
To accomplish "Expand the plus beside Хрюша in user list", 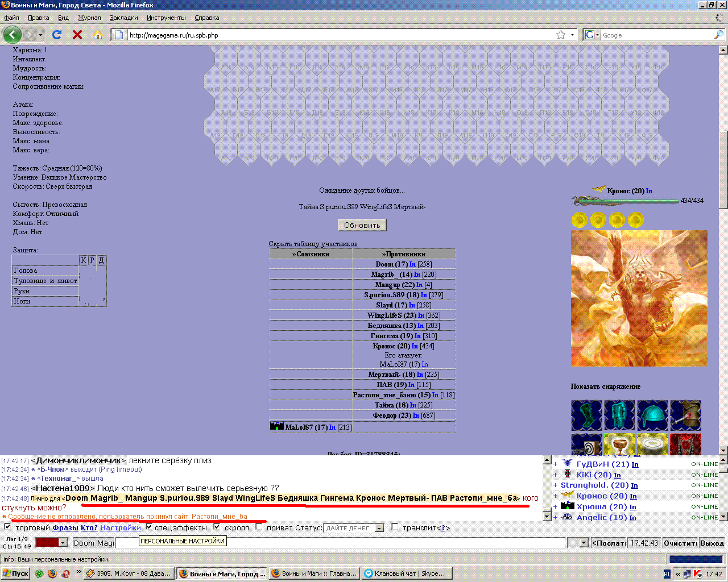I will 556,506.
